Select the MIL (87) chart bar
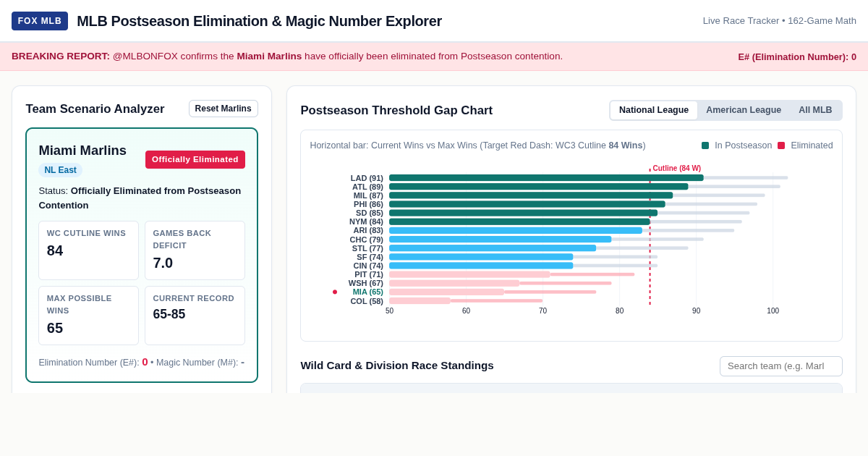868x456 pixels. pos(531,195)
